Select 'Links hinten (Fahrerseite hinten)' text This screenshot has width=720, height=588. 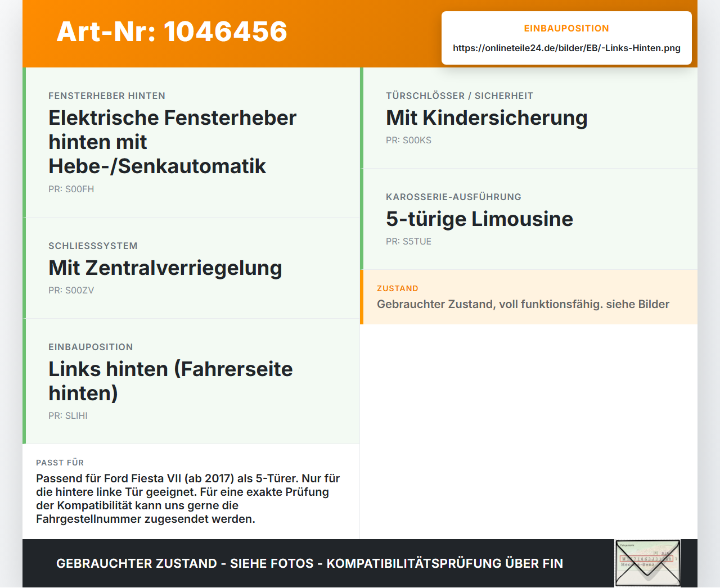pos(170,381)
